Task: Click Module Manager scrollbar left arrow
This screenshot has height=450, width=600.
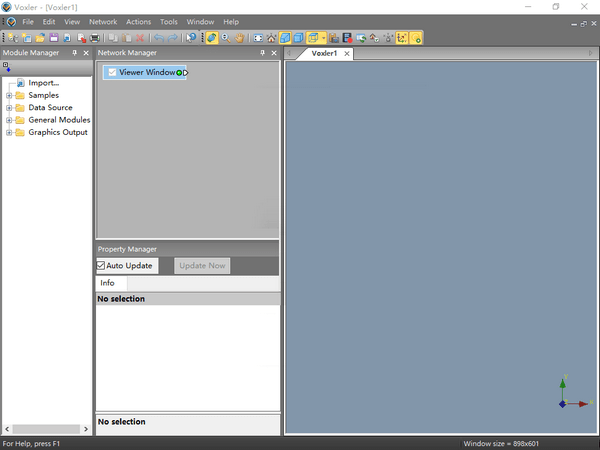Action: pyautogui.click(x=7, y=429)
